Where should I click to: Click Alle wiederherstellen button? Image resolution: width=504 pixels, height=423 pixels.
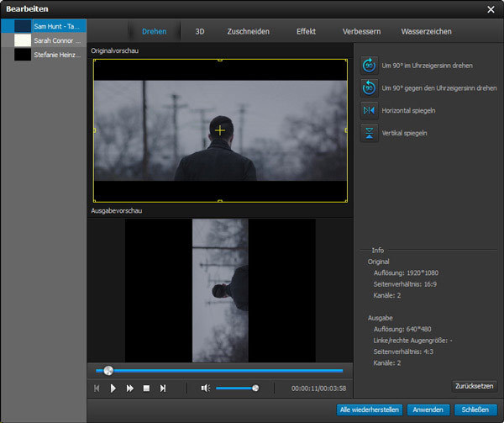click(x=370, y=410)
